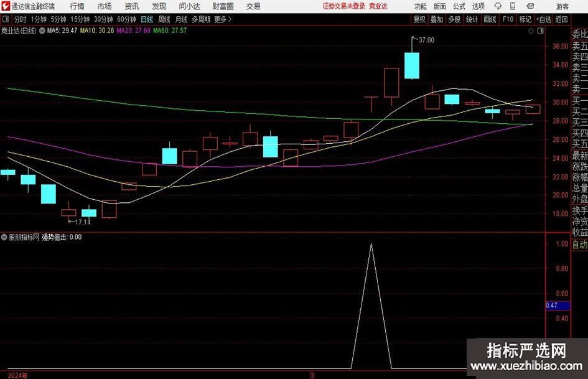Image resolution: width=588 pixels, height=379 pixels.
Task: Click the 证券交易未登录 login link
Action: [344, 6]
